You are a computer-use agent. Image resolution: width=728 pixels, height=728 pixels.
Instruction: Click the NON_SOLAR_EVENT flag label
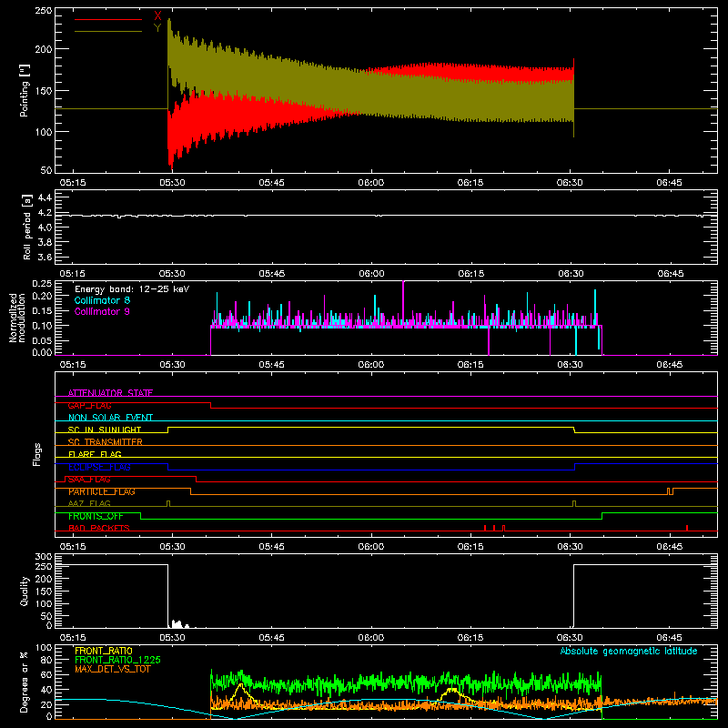[110, 418]
